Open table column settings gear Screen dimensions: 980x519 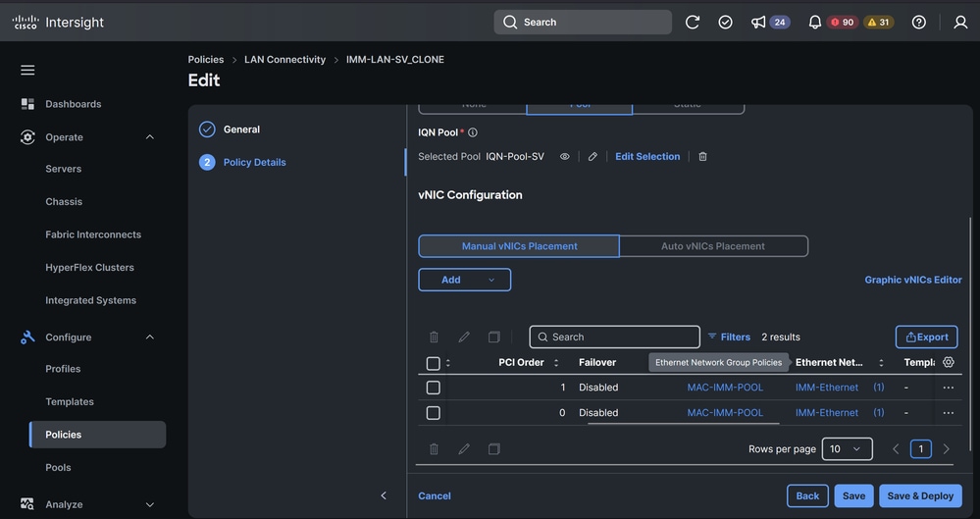click(949, 362)
